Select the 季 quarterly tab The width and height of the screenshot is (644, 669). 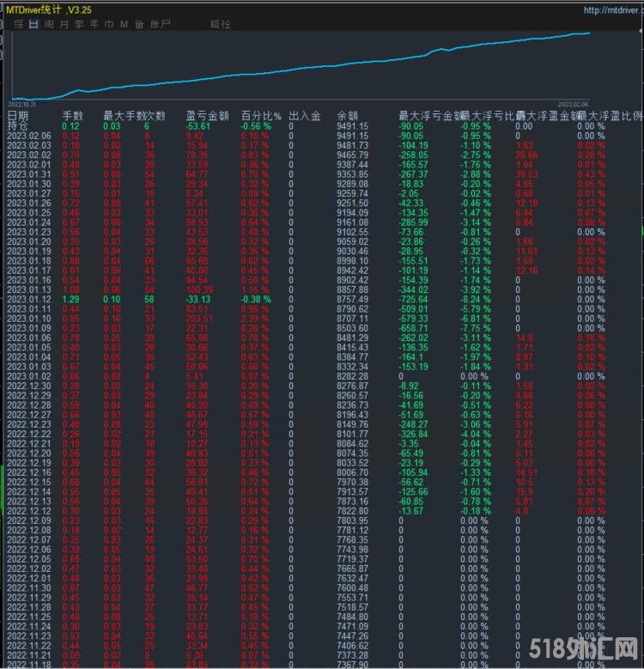79,25
